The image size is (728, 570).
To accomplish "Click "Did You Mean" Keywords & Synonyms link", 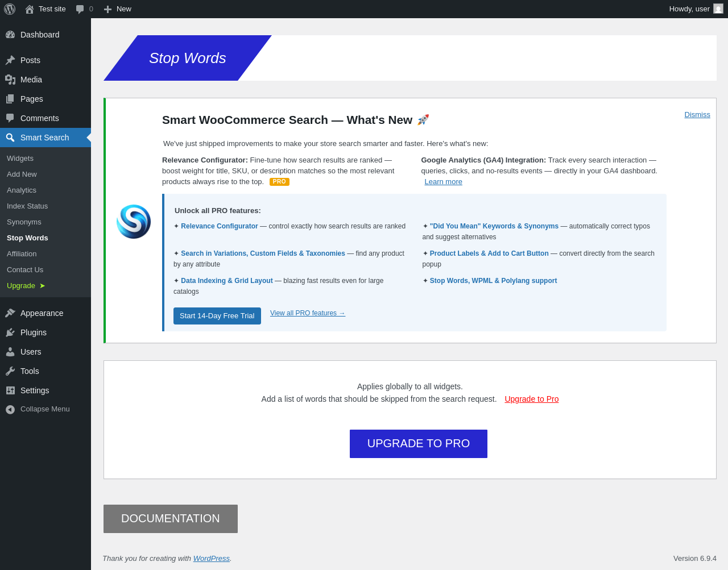I will [x=494, y=226].
